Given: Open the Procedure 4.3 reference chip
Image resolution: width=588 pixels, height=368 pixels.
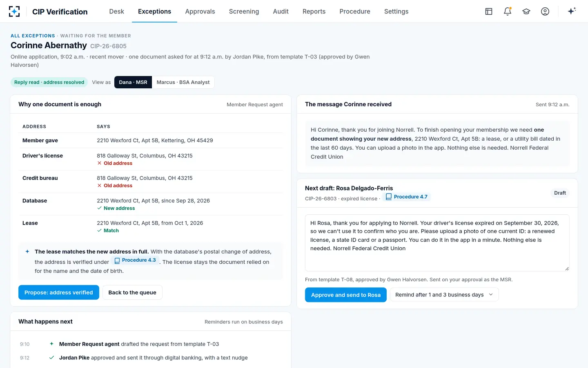Looking at the screenshot, I should tap(135, 260).
